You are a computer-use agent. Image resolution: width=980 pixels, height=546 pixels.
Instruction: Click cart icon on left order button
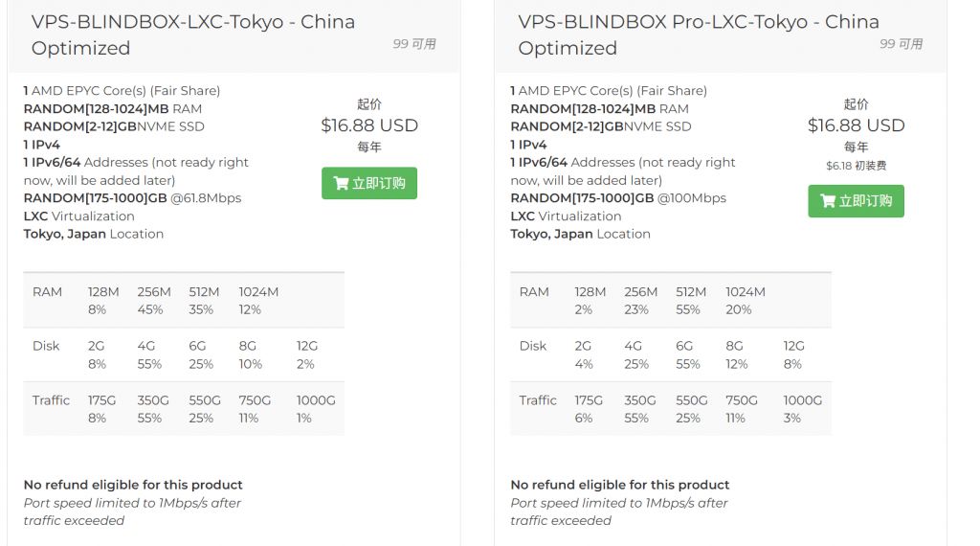click(341, 183)
